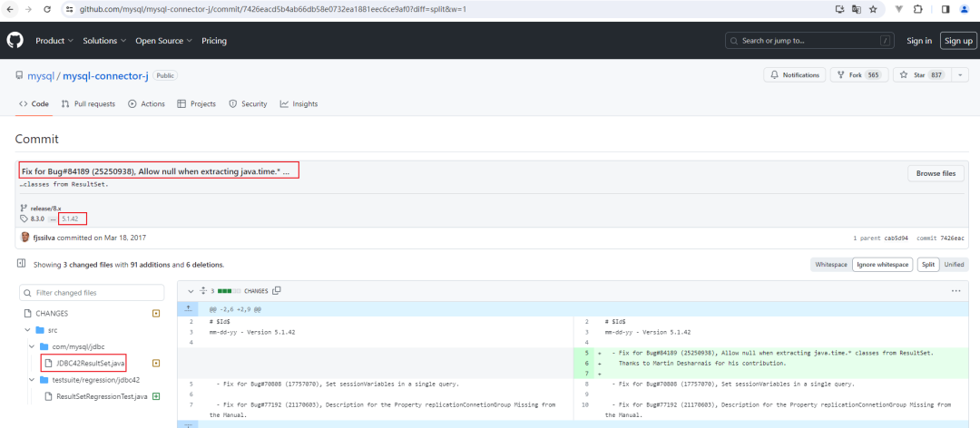
Task: Click the Filter changed files input
Action: [92, 292]
